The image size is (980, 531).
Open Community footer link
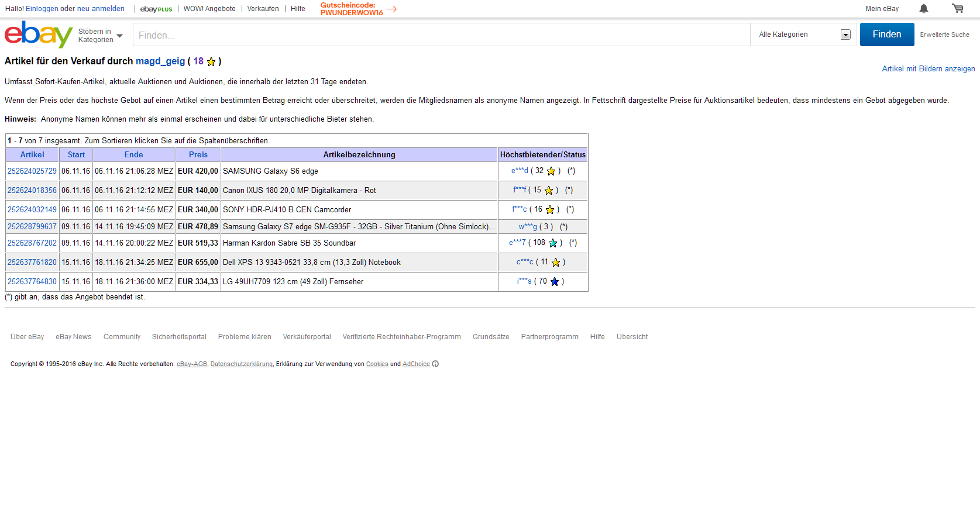click(122, 337)
